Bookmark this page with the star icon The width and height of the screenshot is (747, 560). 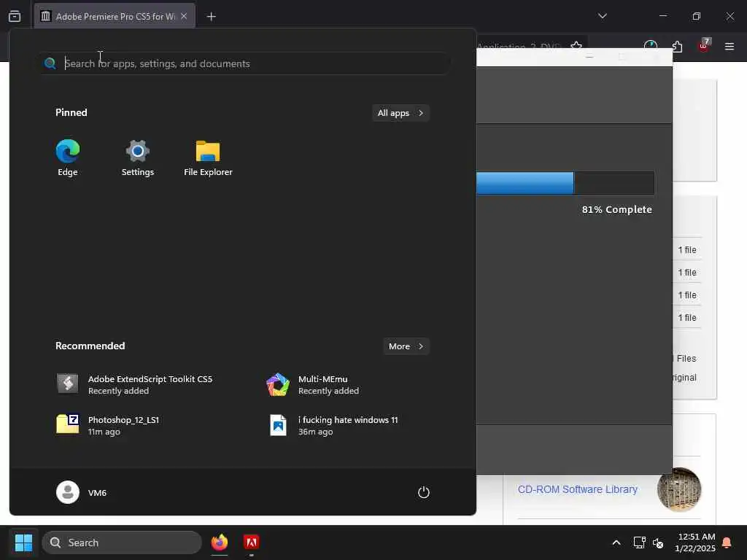576,46
